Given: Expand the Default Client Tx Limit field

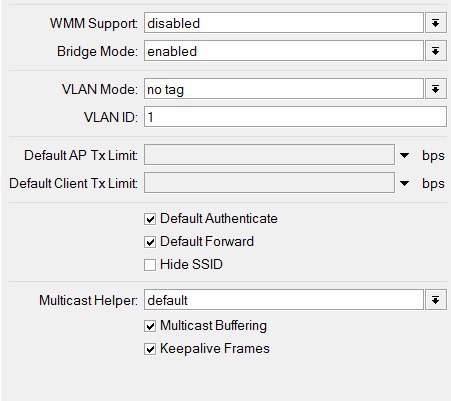Looking at the screenshot, I should point(404,183).
